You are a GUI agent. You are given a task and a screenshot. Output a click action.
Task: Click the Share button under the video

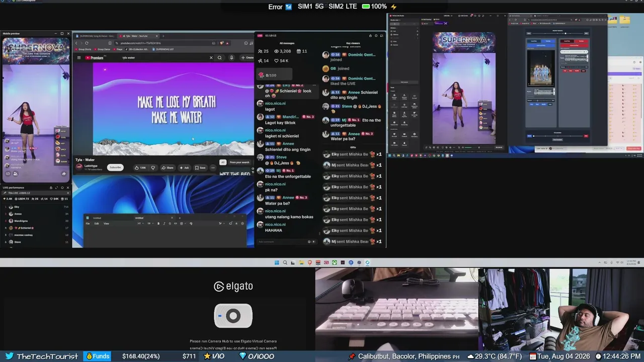pyautogui.click(x=168, y=167)
